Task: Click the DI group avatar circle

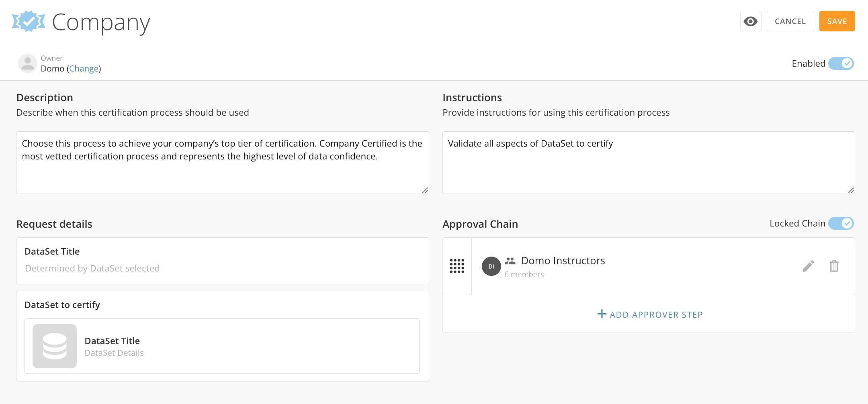Action: [x=491, y=266]
